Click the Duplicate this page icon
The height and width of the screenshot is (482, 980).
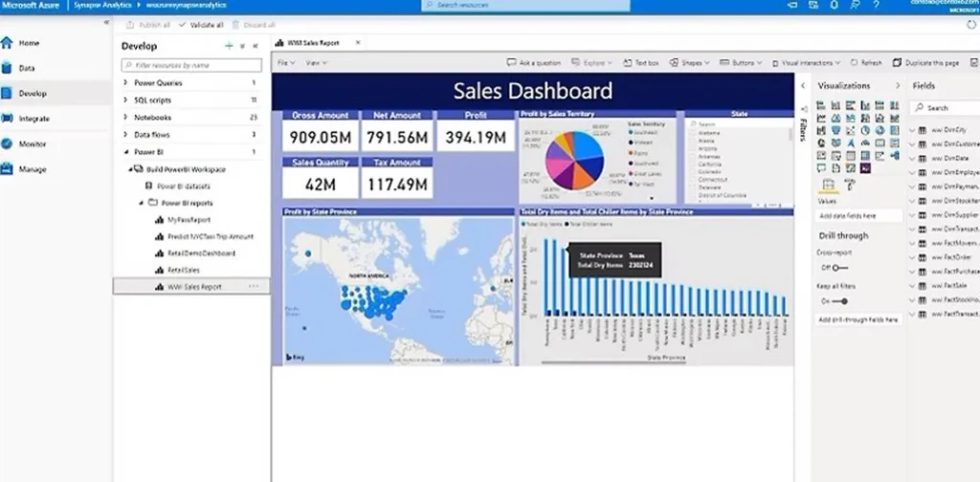(x=897, y=63)
